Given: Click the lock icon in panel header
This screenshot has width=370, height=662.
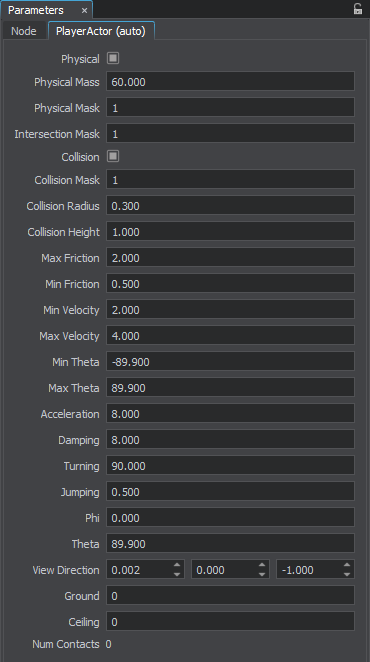Looking at the screenshot, I should pyautogui.click(x=358, y=9).
